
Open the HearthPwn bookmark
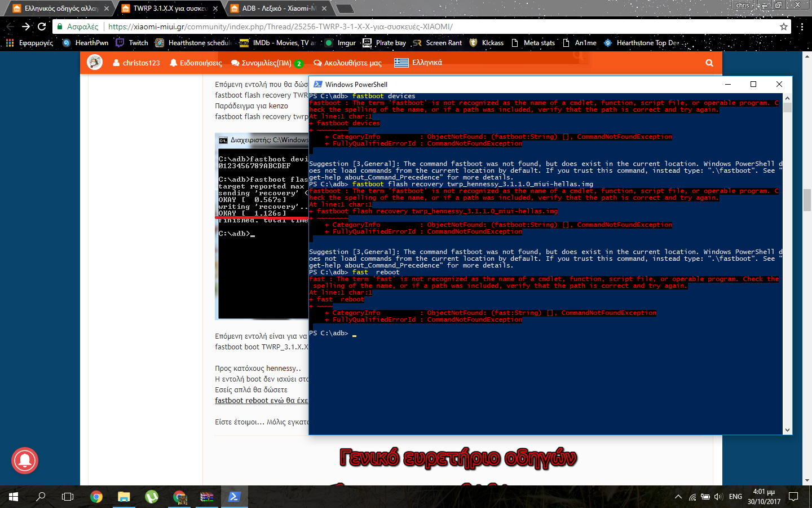85,43
